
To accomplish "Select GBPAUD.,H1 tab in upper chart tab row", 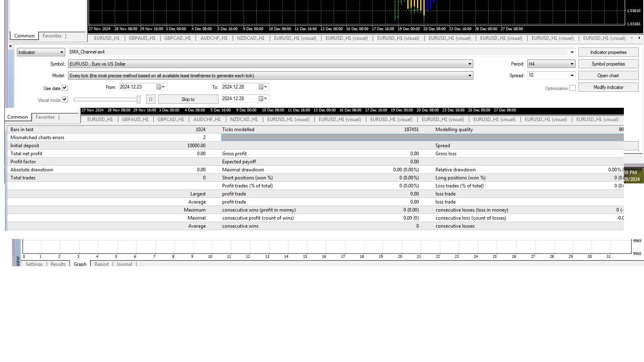I will pos(142,38).
